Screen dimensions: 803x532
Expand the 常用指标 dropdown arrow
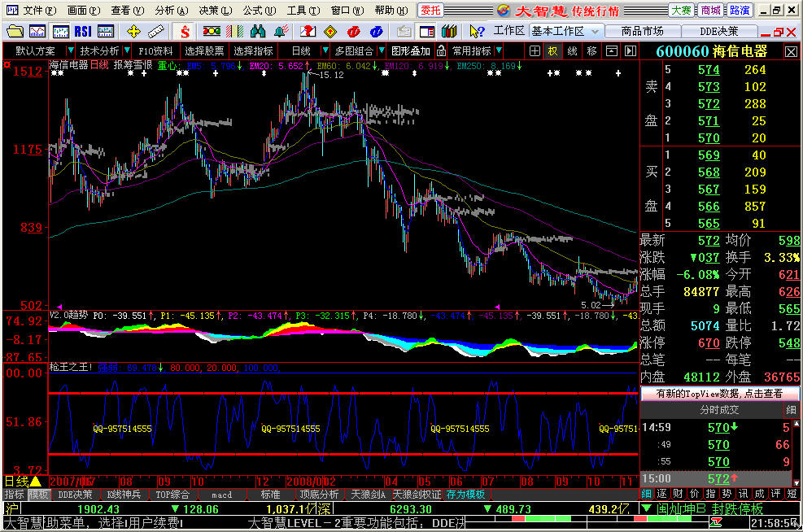tap(499, 50)
